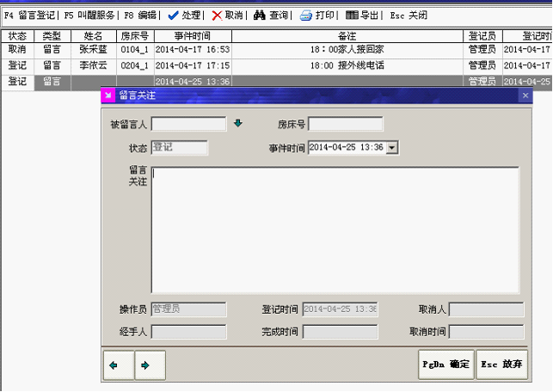Image resolution: width=553 pixels, height=392 pixels.
Task: Click the 取消人 field
Action: [486, 309]
